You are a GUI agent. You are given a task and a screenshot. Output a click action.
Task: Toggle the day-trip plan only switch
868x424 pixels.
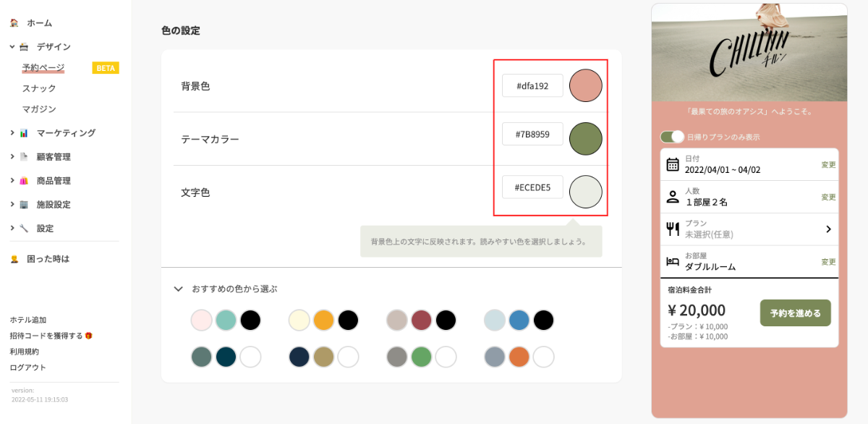click(x=672, y=137)
